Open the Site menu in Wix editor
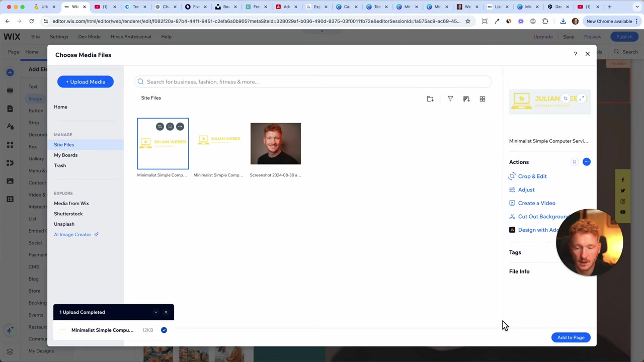Viewport: 644px width, 362px height. [35, 37]
